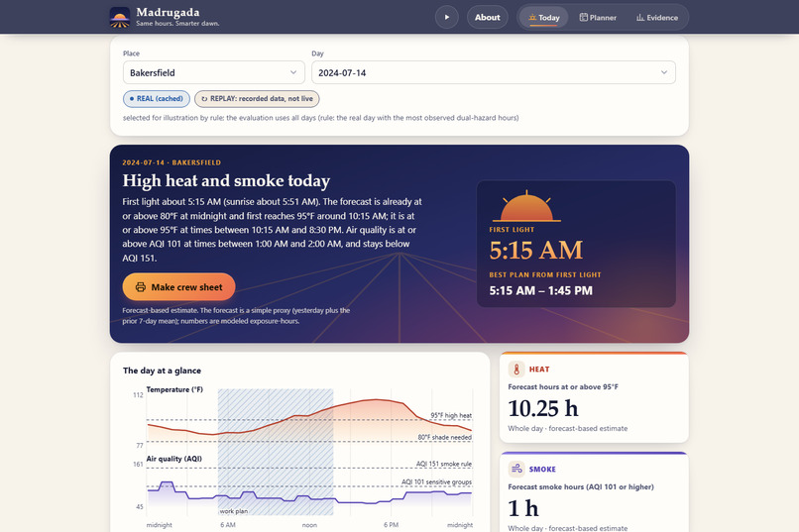Click the thermometer icon in Heat card
799x532 pixels.
(x=516, y=370)
